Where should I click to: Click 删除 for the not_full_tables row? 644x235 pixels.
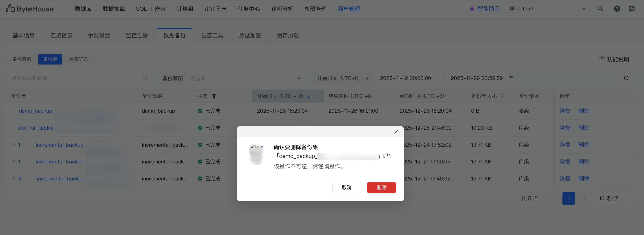point(584,128)
